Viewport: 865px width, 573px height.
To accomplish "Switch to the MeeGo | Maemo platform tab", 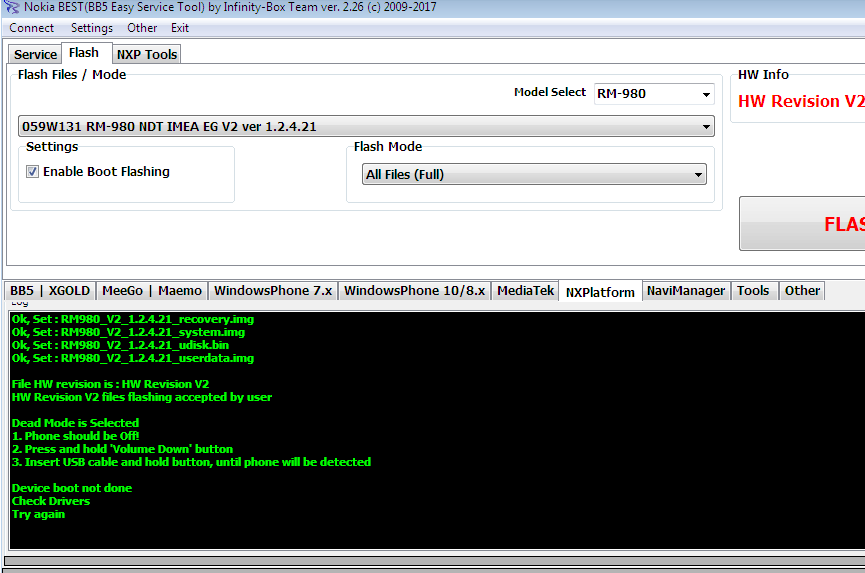I will point(152,291).
